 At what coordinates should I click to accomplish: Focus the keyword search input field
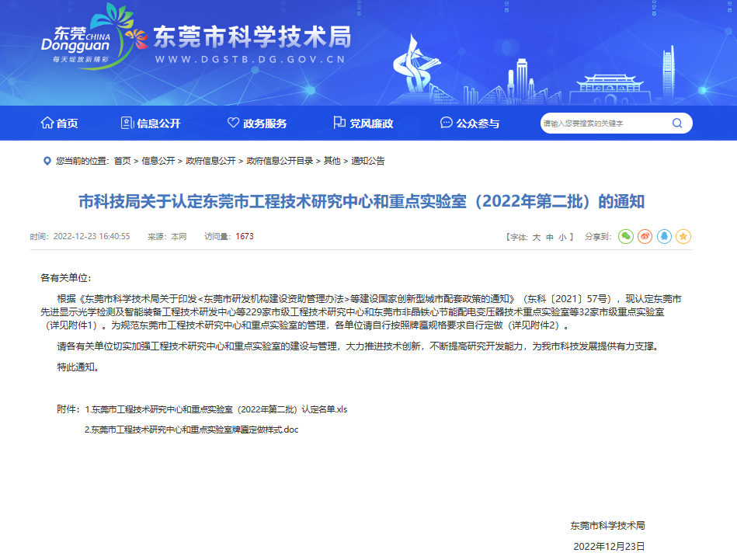click(x=602, y=123)
